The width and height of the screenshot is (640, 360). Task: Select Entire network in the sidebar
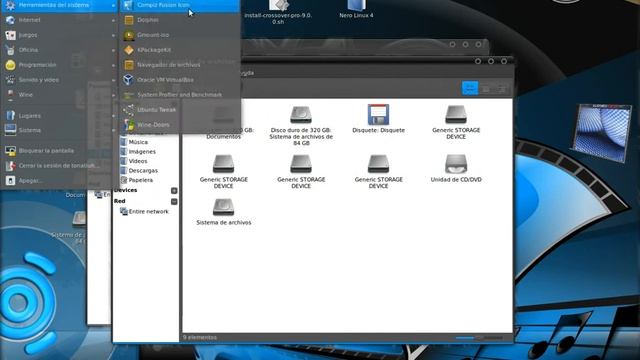click(x=144, y=211)
